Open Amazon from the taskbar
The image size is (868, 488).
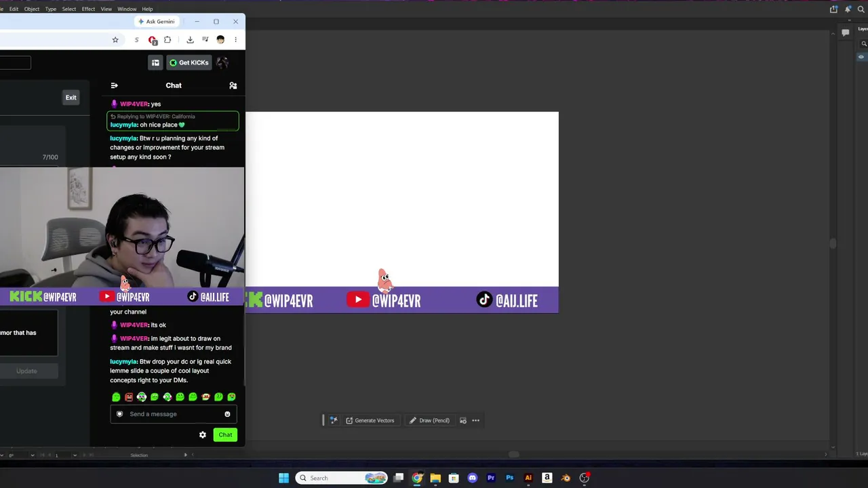547,478
